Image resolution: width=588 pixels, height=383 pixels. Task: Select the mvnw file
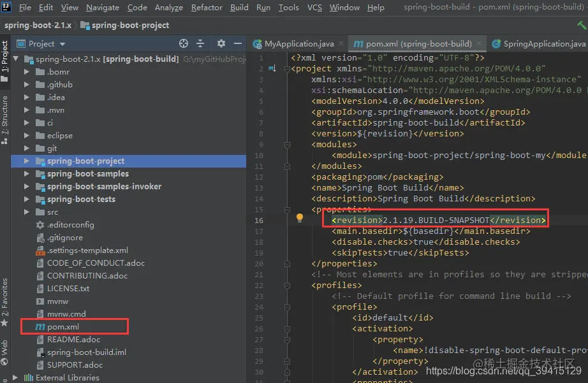click(57, 301)
